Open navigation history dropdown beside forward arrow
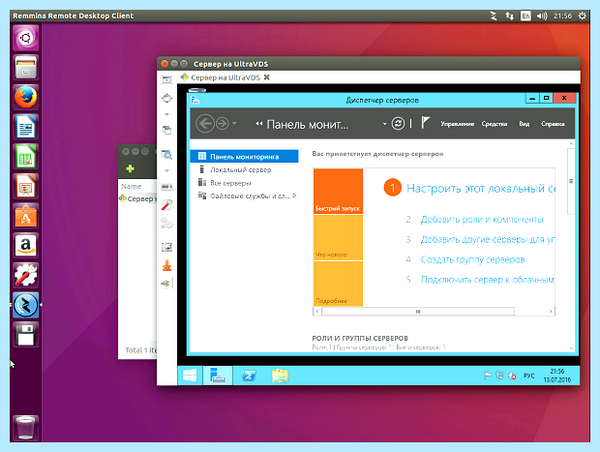The height and width of the screenshot is (452, 600). (x=234, y=123)
